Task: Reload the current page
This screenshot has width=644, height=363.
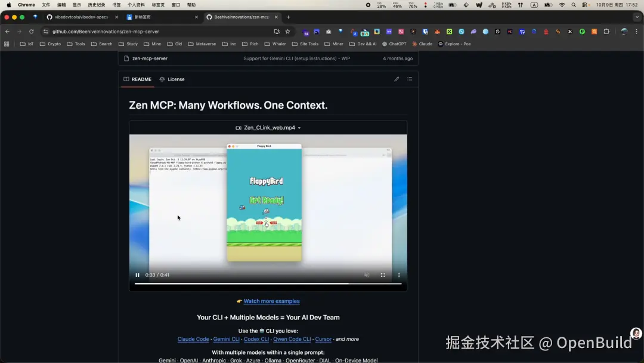Action: (31, 31)
